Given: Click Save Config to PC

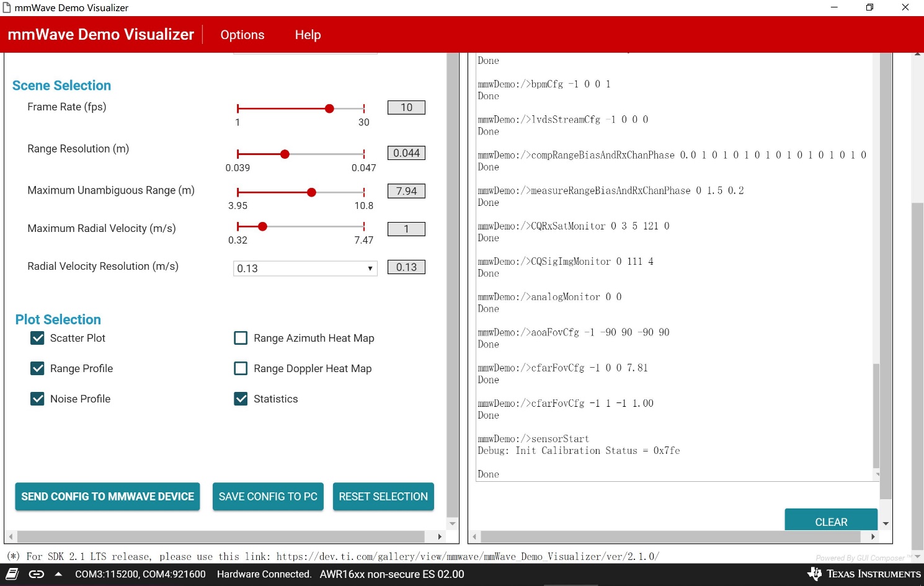Looking at the screenshot, I should click(x=268, y=497).
